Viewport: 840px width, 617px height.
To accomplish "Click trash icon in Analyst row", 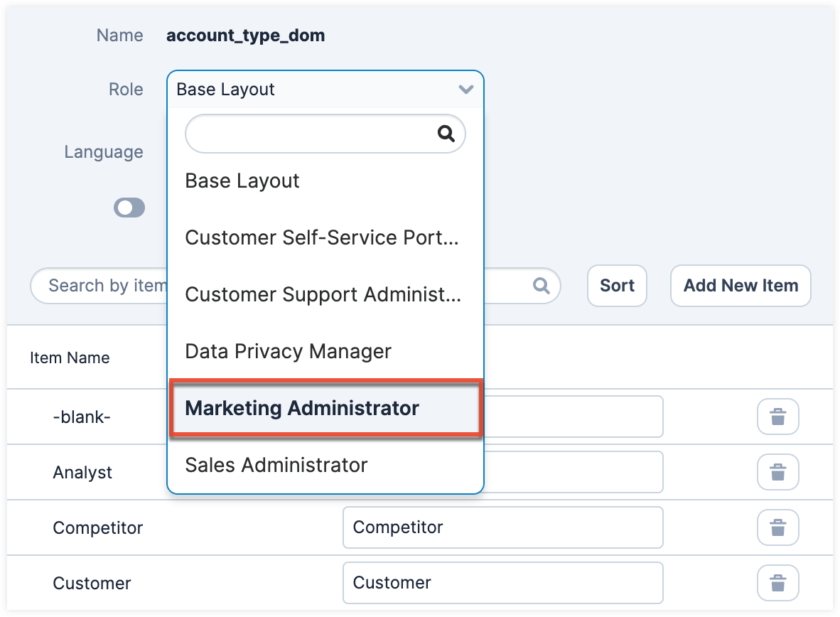I will 778,472.
